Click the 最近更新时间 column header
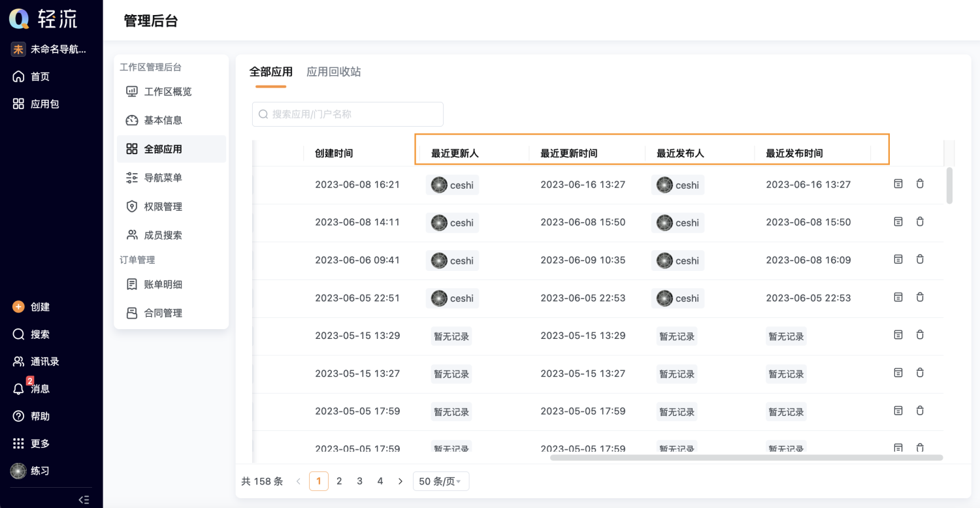The width and height of the screenshot is (980, 508). click(569, 153)
